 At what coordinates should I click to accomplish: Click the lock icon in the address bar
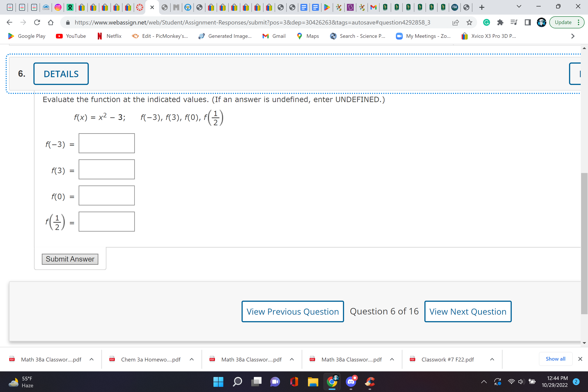(67, 22)
